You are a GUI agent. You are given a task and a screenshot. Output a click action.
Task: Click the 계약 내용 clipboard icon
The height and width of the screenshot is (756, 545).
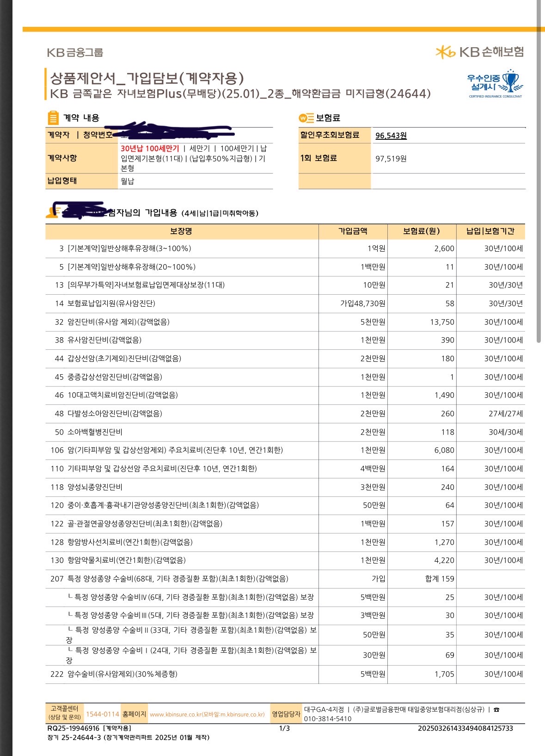point(53,118)
